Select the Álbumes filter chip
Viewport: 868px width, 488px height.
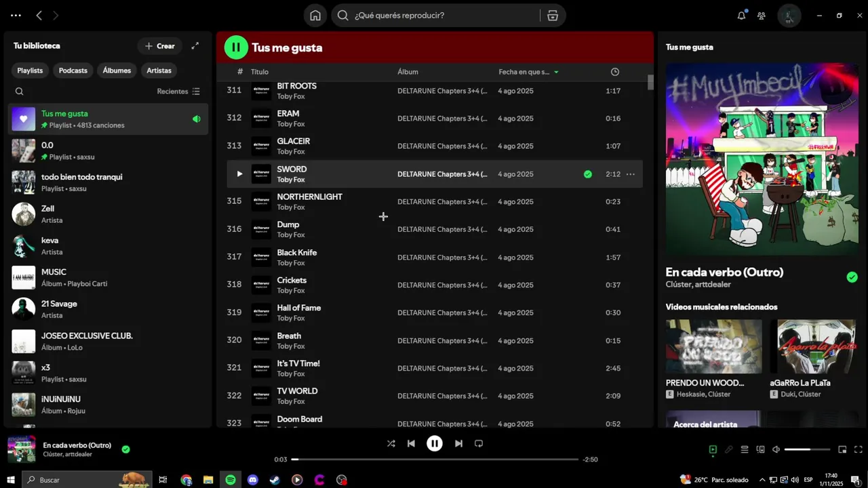coord(117,70)
